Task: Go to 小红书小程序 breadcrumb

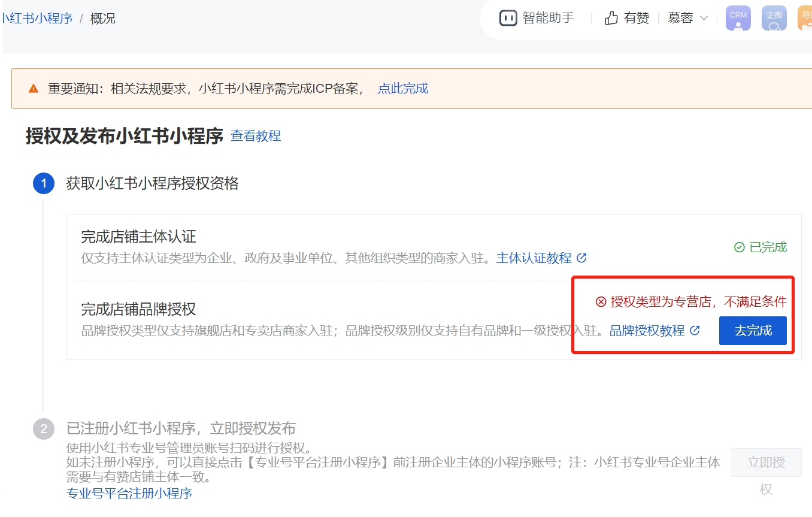Action: pos(37,19)
